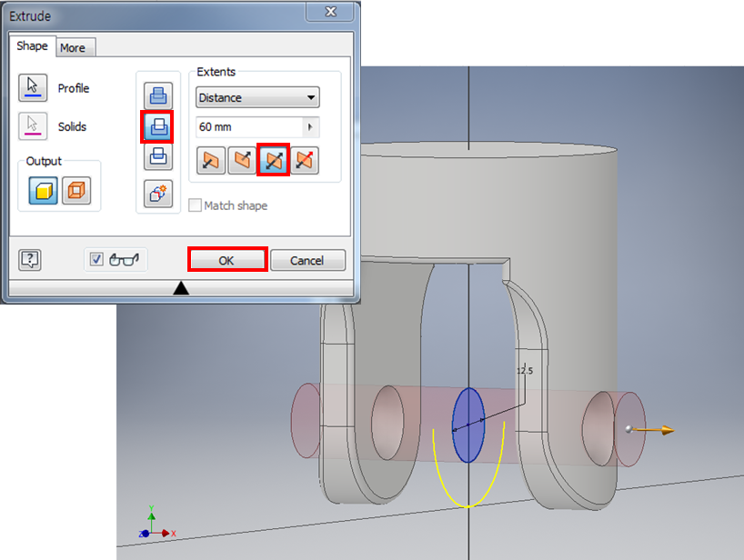Screen dimensions: 744x560
Task: Open the distance value flyout arrow
Action: pyautogui.click(x=311, y=127)
